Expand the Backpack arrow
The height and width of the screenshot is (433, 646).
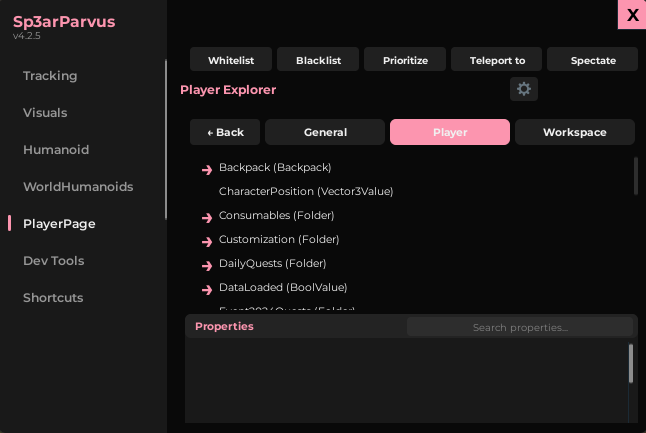click(207, 170)
